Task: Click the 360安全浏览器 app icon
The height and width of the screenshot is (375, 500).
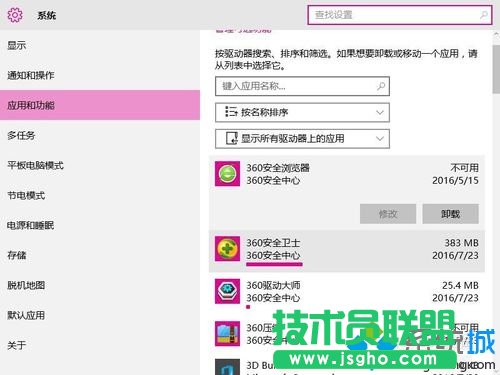Action: 227,174
